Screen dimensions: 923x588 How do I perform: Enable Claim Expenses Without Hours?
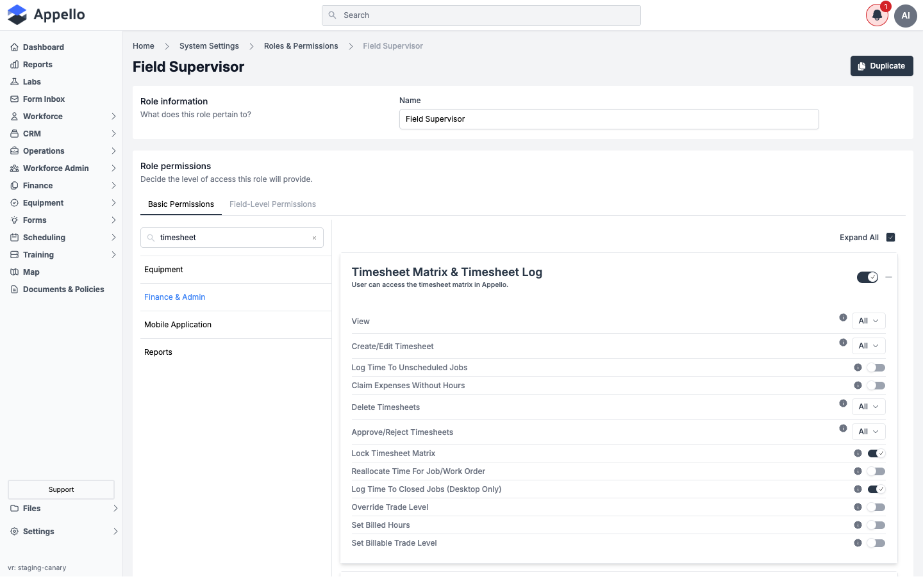pyautogui.click(x=876, y=386)
